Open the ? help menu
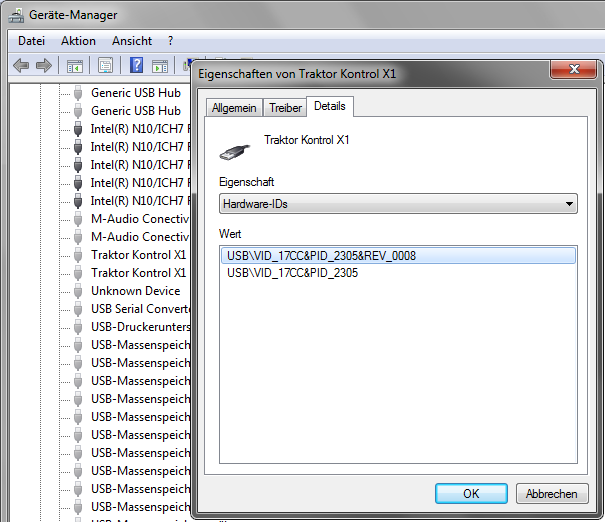Viewport: 605px width, 522px height. (171, 41)
